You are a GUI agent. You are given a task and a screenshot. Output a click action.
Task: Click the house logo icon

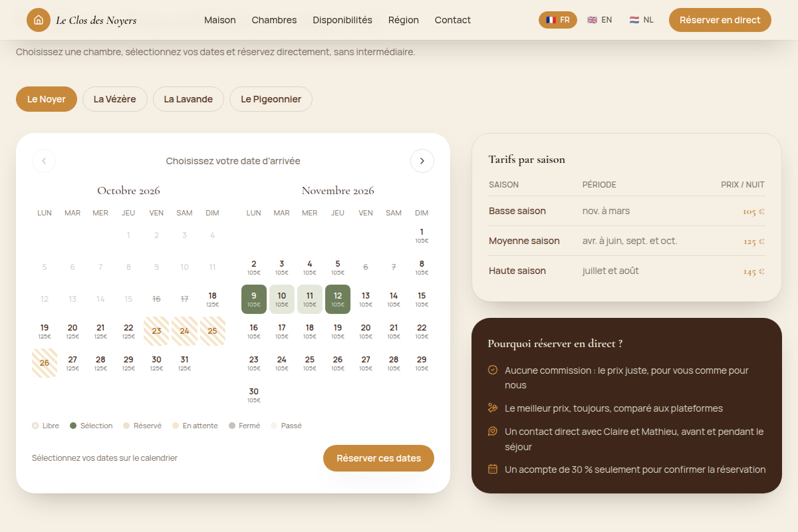pos(39,20)
